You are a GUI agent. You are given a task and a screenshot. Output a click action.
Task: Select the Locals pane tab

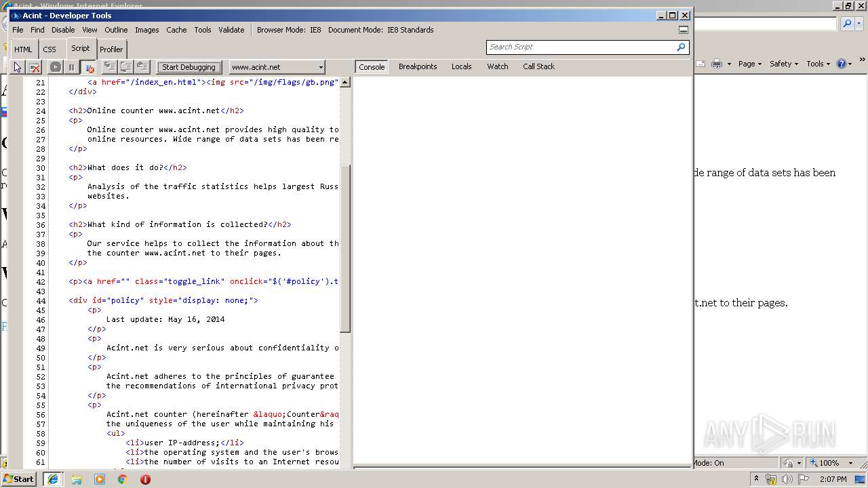[462, 66]
